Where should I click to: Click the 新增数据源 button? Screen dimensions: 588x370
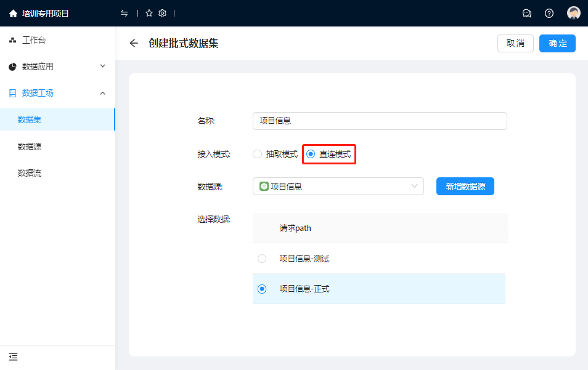tap(465, 187)
